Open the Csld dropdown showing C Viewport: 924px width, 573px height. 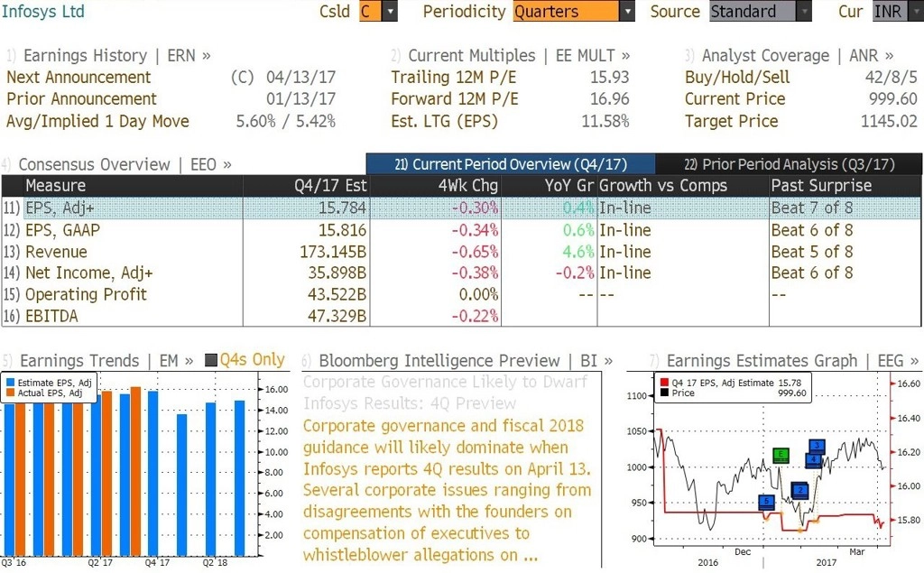pos(378,11)
